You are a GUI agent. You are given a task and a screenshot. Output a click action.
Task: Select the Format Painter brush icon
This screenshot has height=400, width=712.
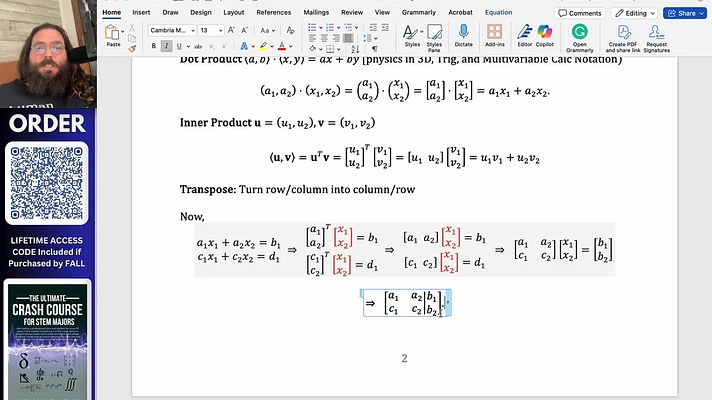click(132, 48)
